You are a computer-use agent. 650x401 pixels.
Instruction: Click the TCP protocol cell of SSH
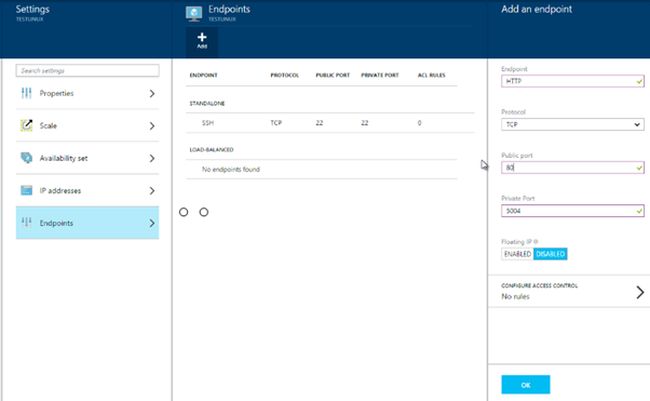point(276,123)
